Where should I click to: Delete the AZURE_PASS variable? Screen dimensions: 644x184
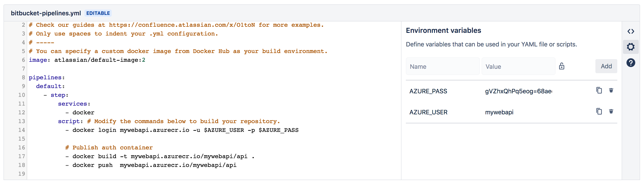611,90
